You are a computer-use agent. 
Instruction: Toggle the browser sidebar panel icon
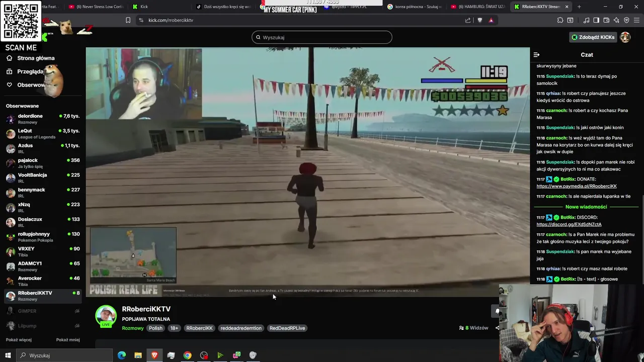pyautogui.click(x=596, y=20)
